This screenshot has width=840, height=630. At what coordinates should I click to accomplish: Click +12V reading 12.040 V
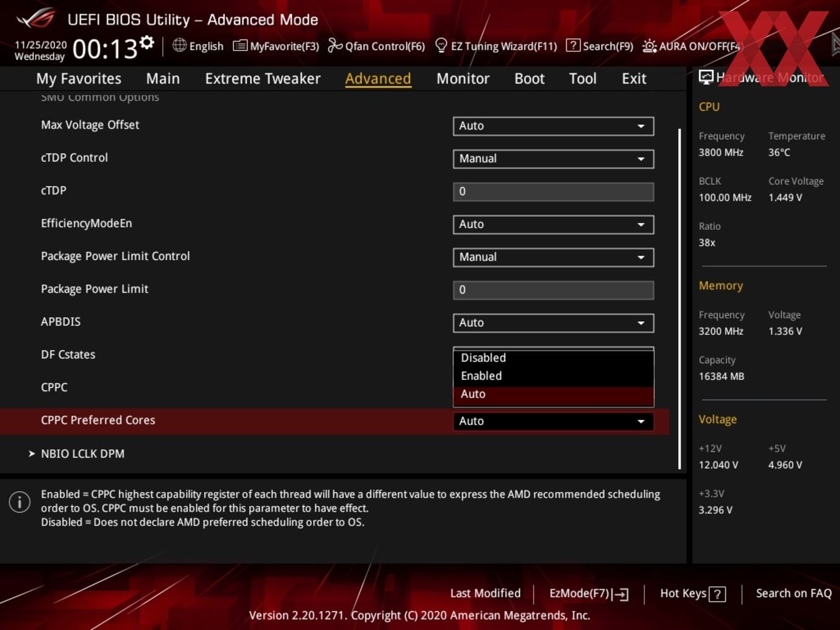718,465
